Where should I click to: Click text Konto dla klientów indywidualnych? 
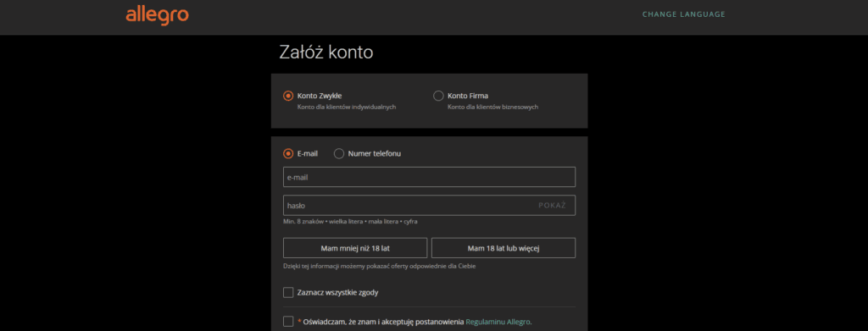[347, 108]
